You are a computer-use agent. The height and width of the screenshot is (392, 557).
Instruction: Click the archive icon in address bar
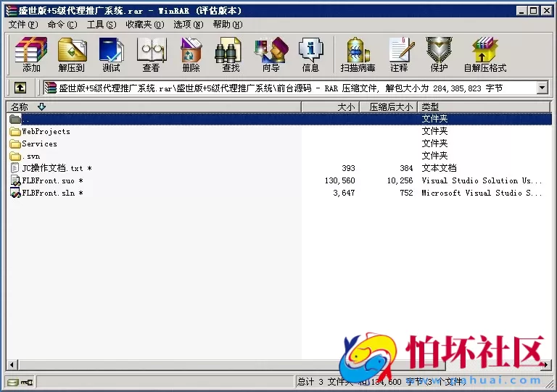tap(51, 88)
